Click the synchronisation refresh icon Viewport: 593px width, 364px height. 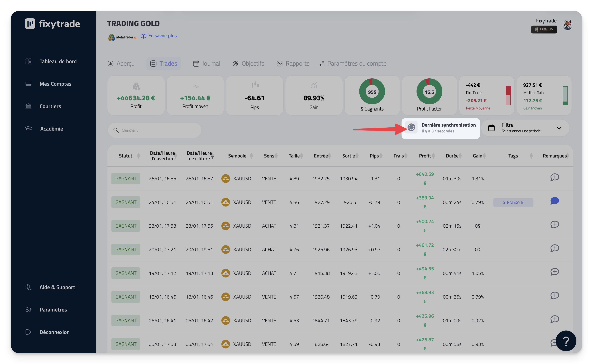pos(411,127)
